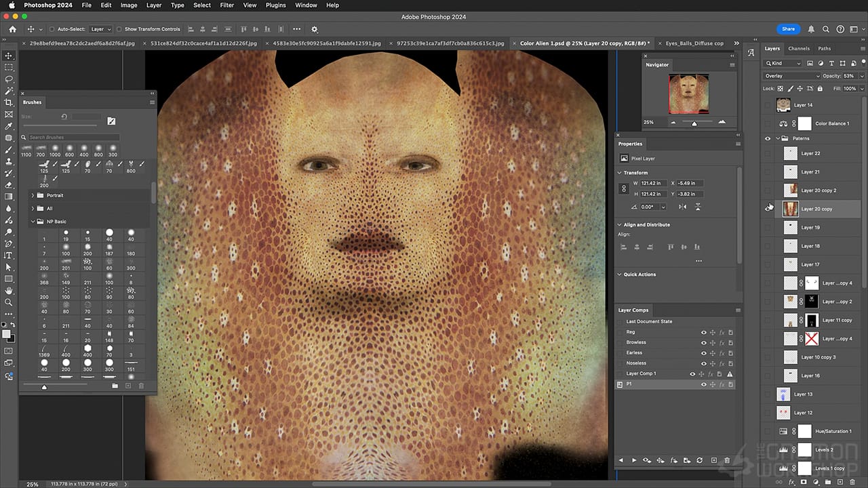Select the Lasso tool

click(x=9, y=80)
